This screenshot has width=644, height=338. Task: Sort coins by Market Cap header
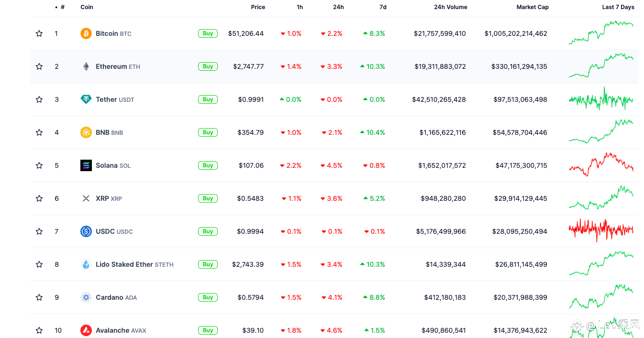(533, 7)
